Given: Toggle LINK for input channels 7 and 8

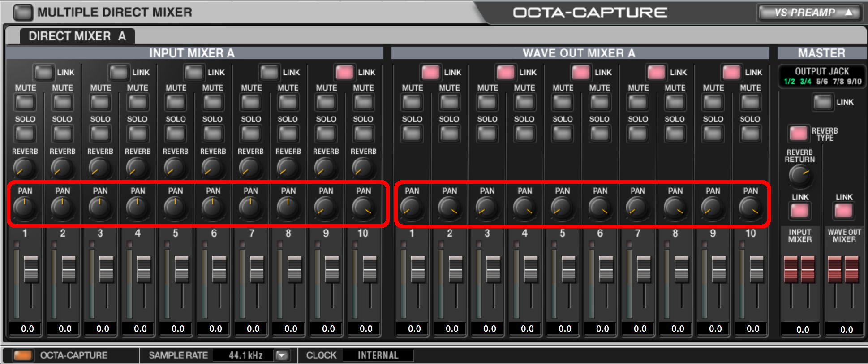Looking at the screenshot, I should pyautogui.click(x=270, y=72).
